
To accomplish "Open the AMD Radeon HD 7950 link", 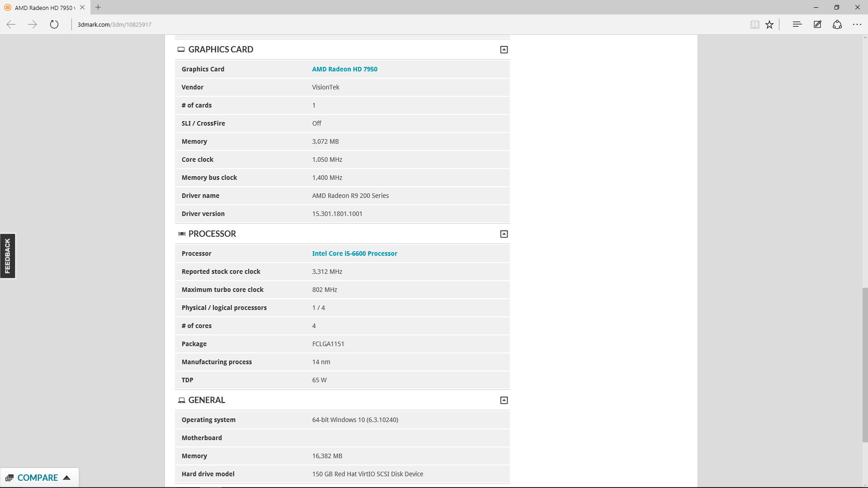I will tap(344, 69).
